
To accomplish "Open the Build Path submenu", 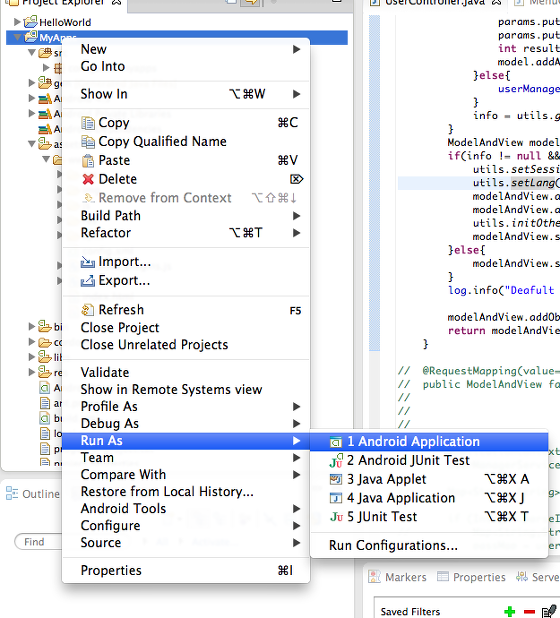I will pos(186,216).
